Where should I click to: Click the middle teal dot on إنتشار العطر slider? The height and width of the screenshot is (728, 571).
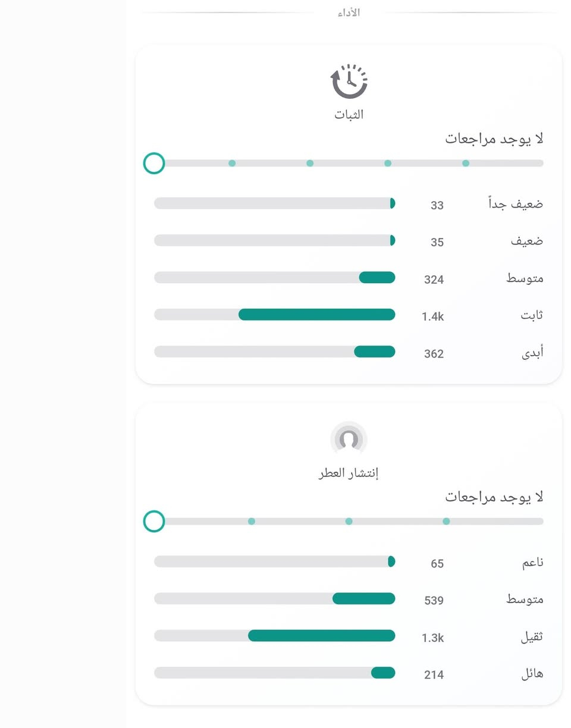point(349,521)
